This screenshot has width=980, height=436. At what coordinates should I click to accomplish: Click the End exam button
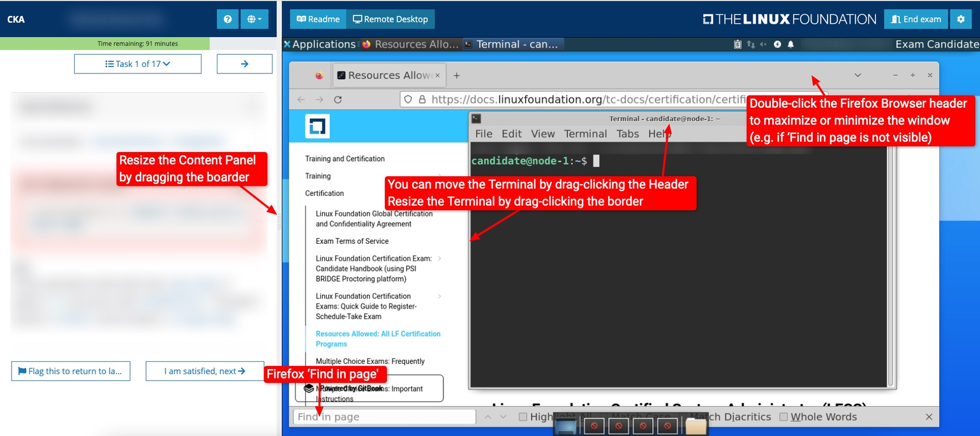pyautogui.click(x=916, y=19)
